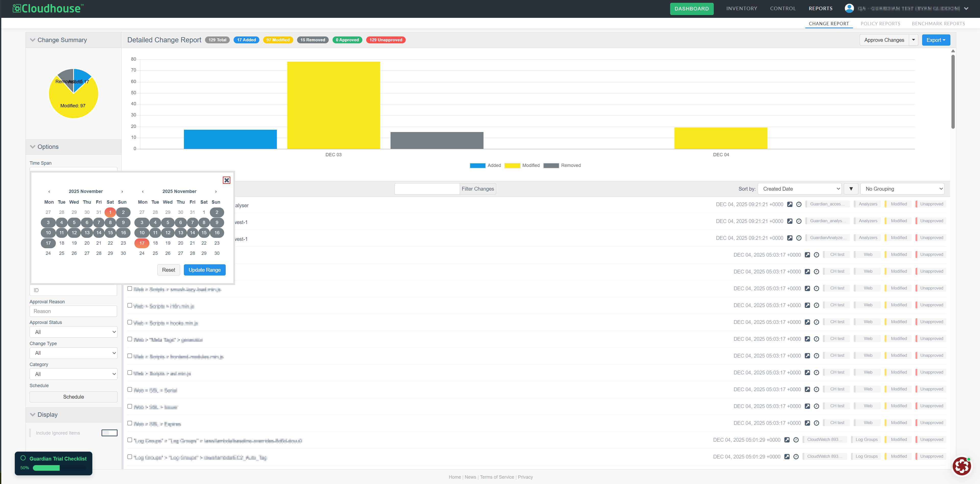Viewport: 980px width, 484px height.
Task: Open external link icon on first row
Action: [x=790, y=205]
